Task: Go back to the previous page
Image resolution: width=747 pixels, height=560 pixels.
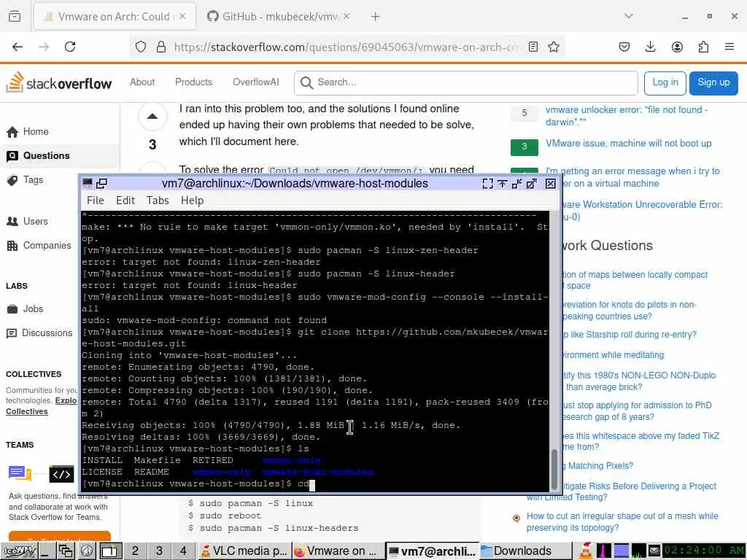Action: [18, 47]
